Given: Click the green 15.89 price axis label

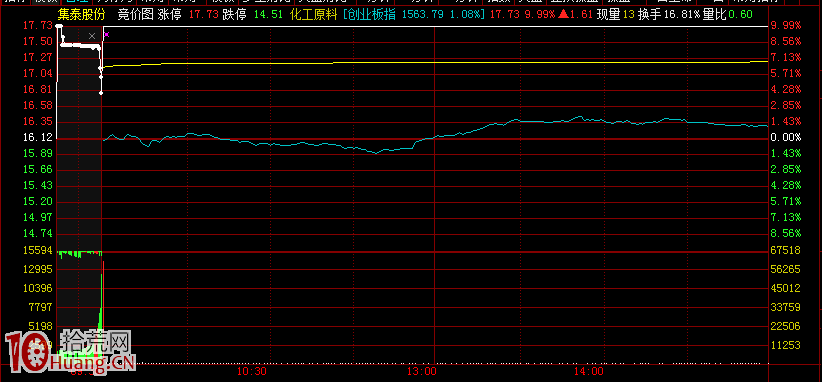Looking at the screenshot, I should [38, 154].
